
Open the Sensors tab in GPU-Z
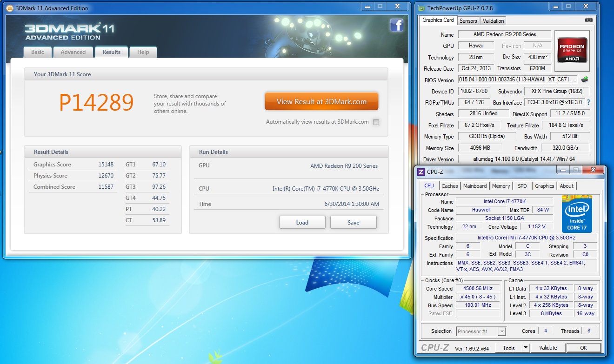click(x=468, y=21)
